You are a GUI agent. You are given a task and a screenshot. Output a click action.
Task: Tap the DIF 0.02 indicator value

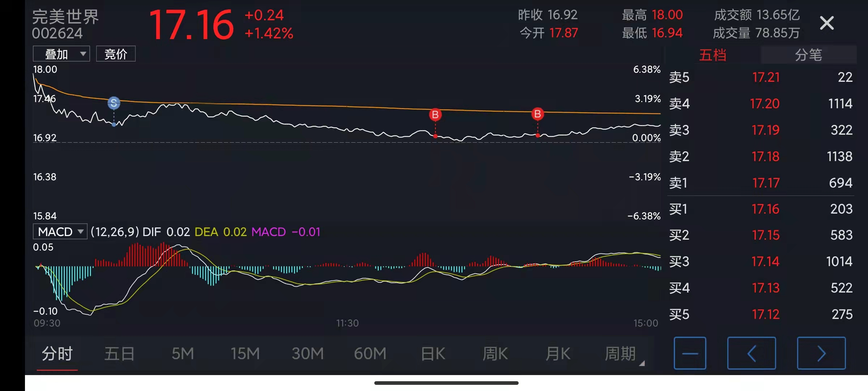(x=166, y=232)
